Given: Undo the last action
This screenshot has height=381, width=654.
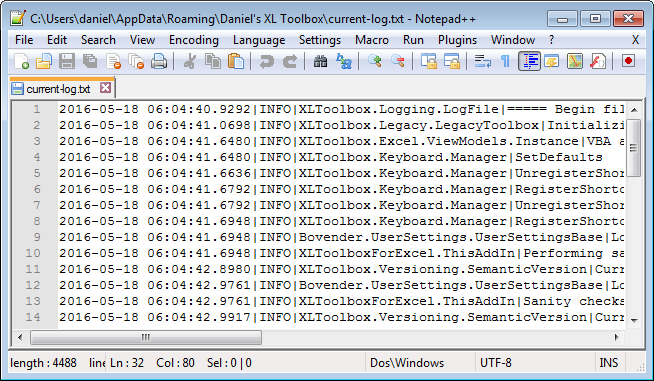Looking at the screenshot, I should (267, 61).
